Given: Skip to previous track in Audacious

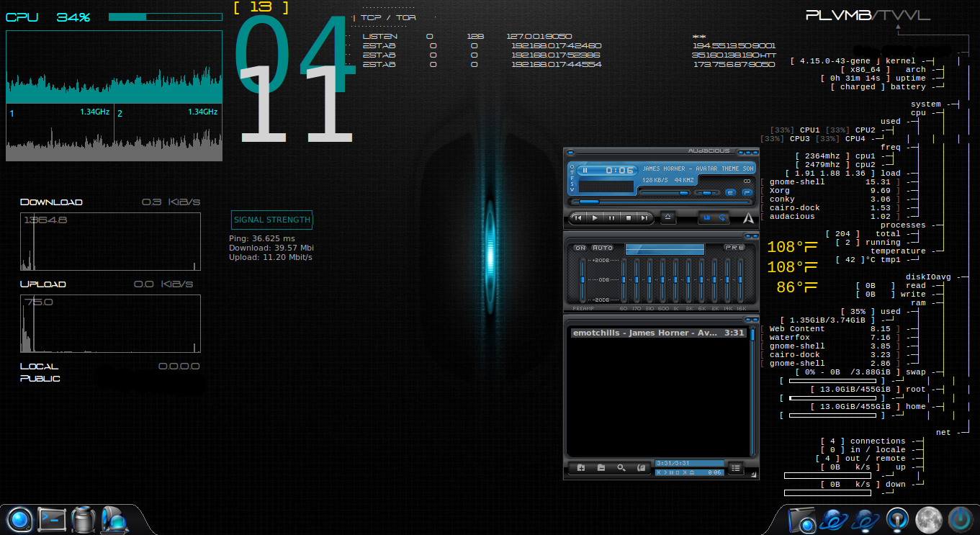Looking at the screenshot, I should point(578,217).
